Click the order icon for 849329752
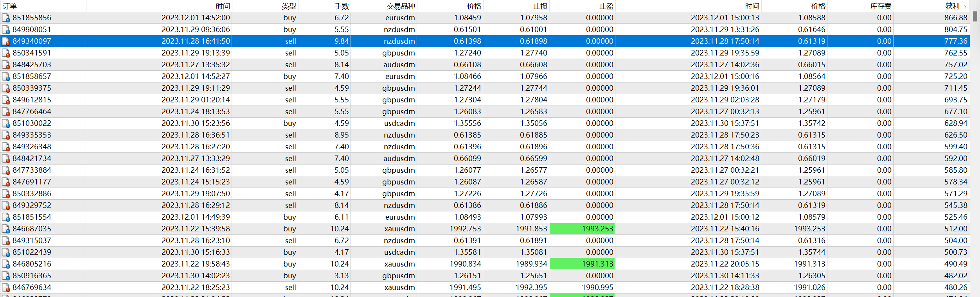The height and width of the screenshot is (297, 980). coord(6,206)
